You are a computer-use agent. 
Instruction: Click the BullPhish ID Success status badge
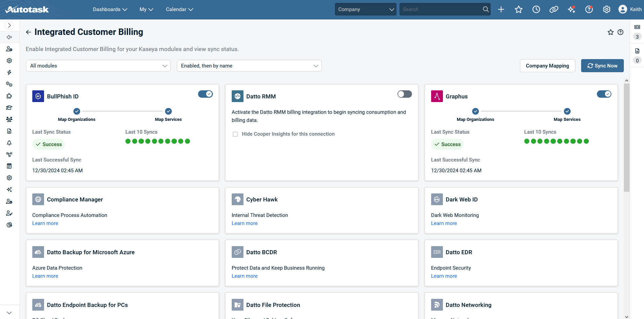(x=48, y=144)
